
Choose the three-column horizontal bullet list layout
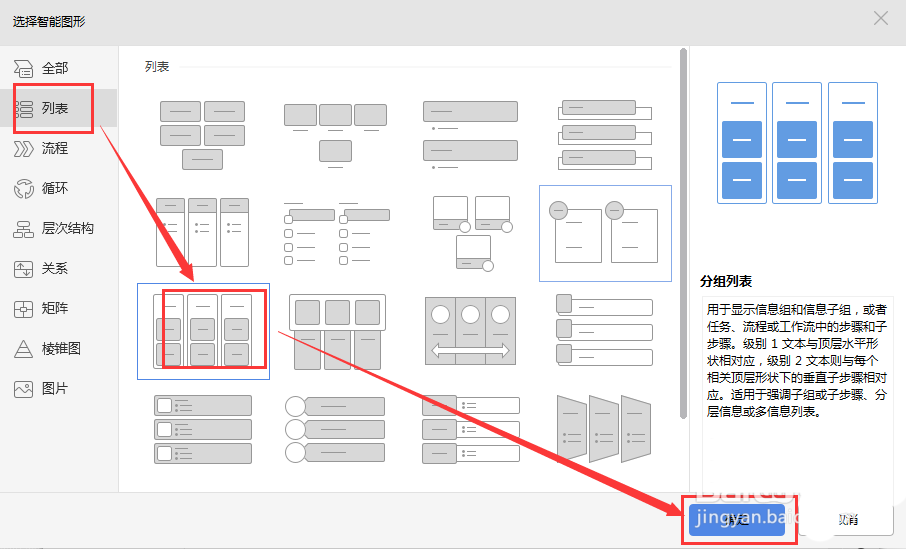point(202,232)
